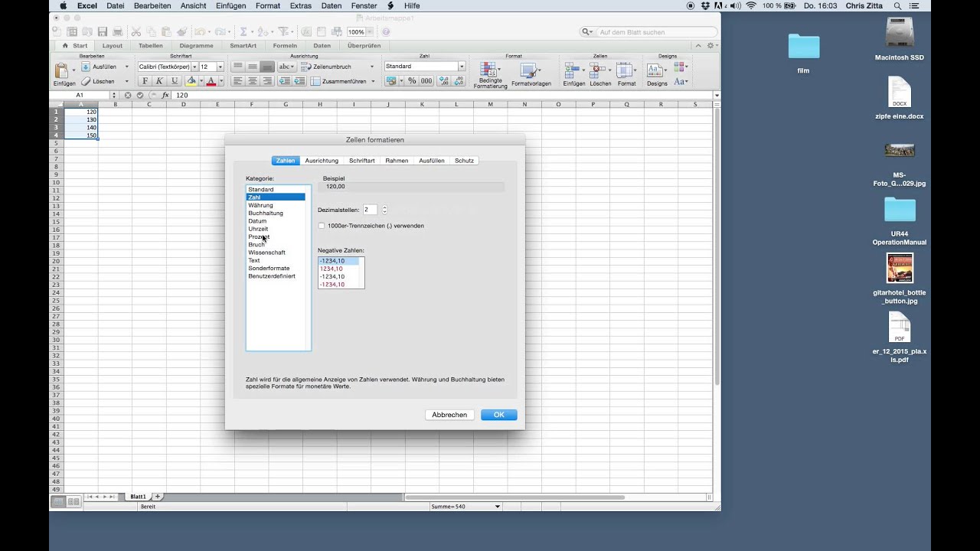Viewport: 980px width, 551px height.
Task: Select red 1234,10 negative number format
Action: pyautogui.click(x=332, y=269)
